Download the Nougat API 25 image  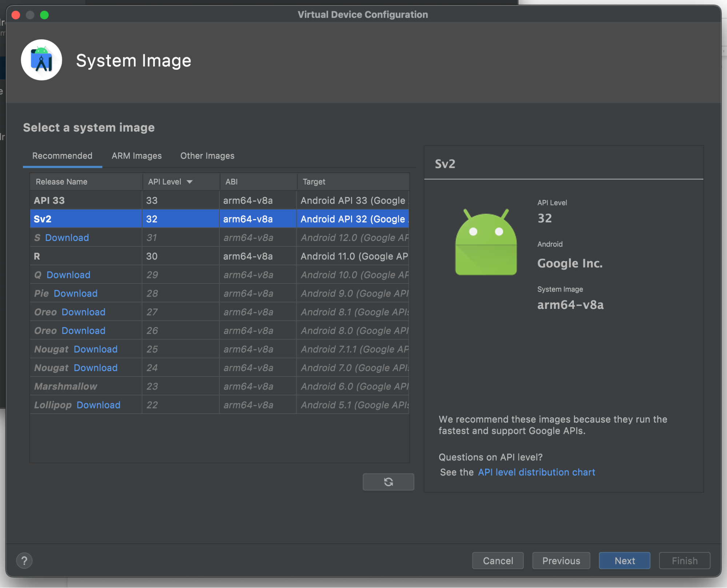point(95,349)
